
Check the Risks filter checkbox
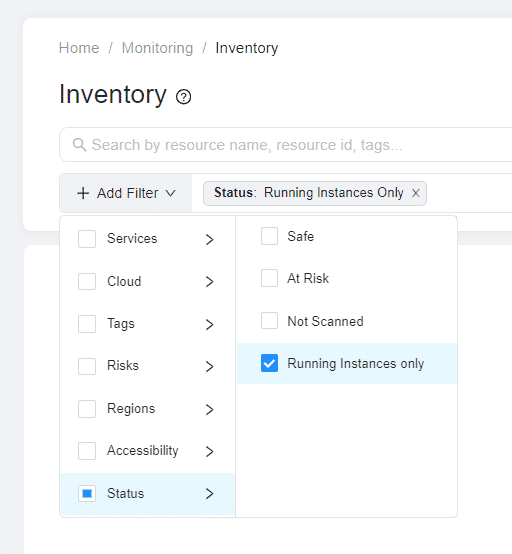coord(87,366)
